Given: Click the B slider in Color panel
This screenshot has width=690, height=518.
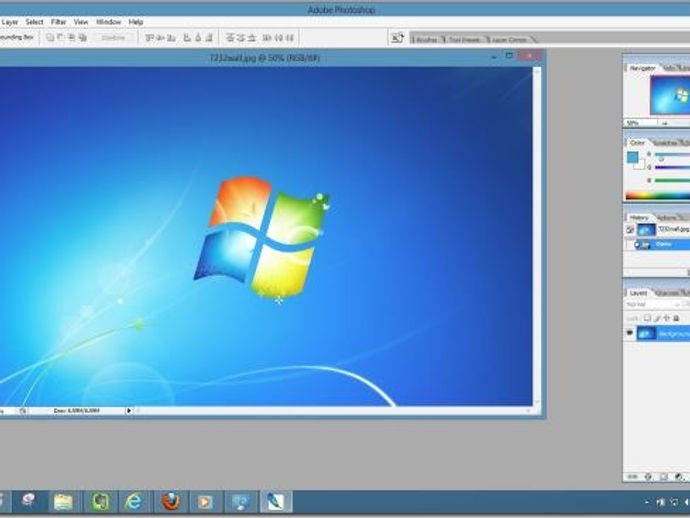Looking at the screenshot, I should pos(672,180).
